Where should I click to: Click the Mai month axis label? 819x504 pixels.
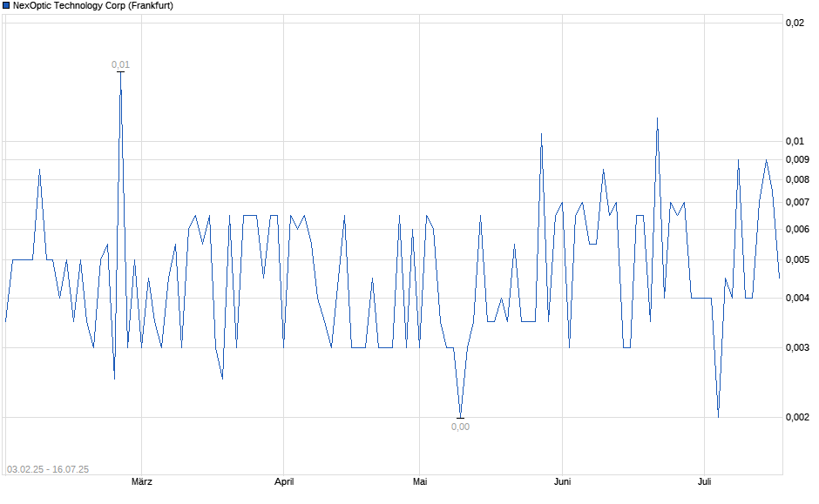click(x=420, y=481)
